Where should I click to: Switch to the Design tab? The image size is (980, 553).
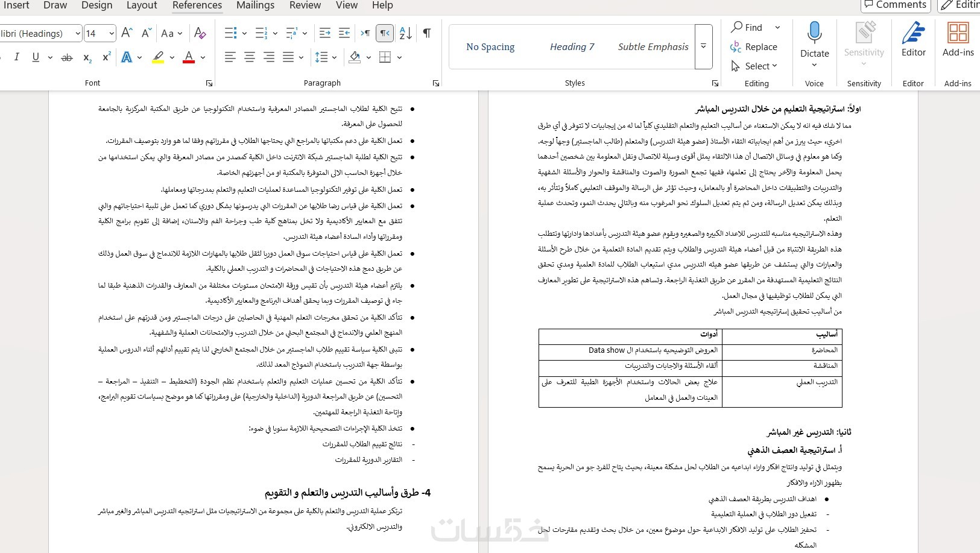[96, 5]
